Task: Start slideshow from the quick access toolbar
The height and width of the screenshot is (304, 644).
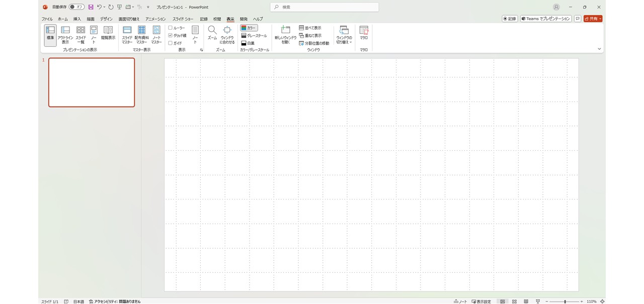Action: 120,7
